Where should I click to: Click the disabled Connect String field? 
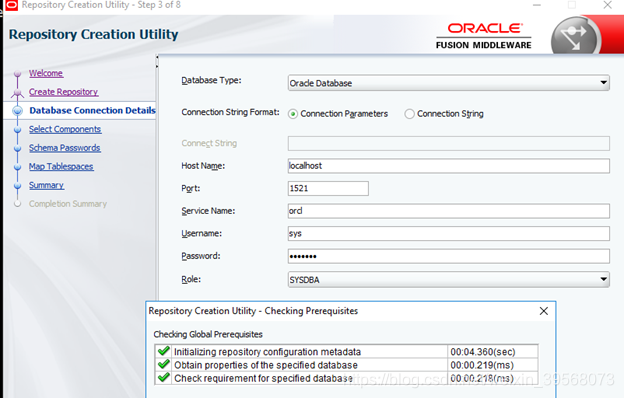(x=448, y=144)
